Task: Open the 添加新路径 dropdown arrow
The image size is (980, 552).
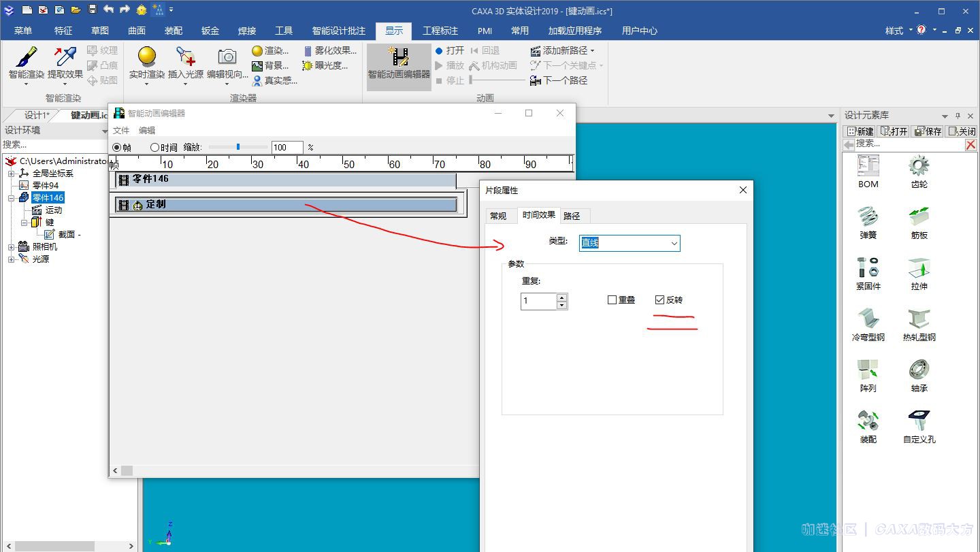Action: [592, 51]
